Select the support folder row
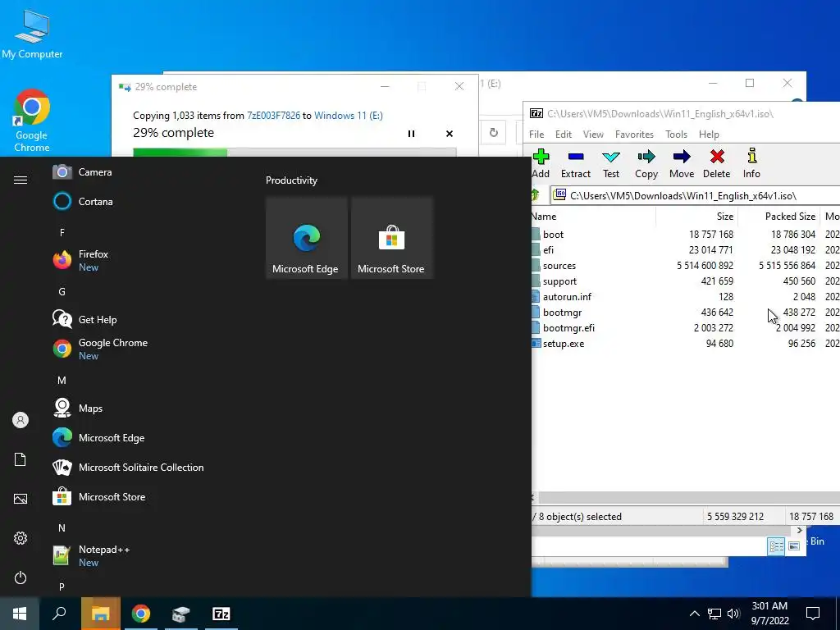The width and height of the screenshot is (840, 630). [x=686, y=281]
